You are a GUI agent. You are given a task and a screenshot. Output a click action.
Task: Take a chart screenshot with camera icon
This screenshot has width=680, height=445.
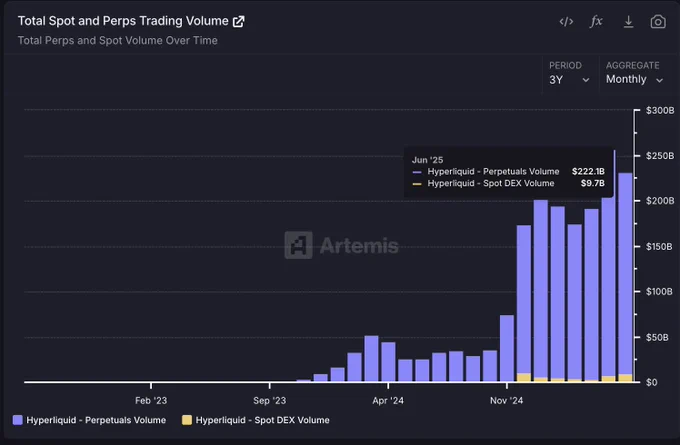[658, 22]
